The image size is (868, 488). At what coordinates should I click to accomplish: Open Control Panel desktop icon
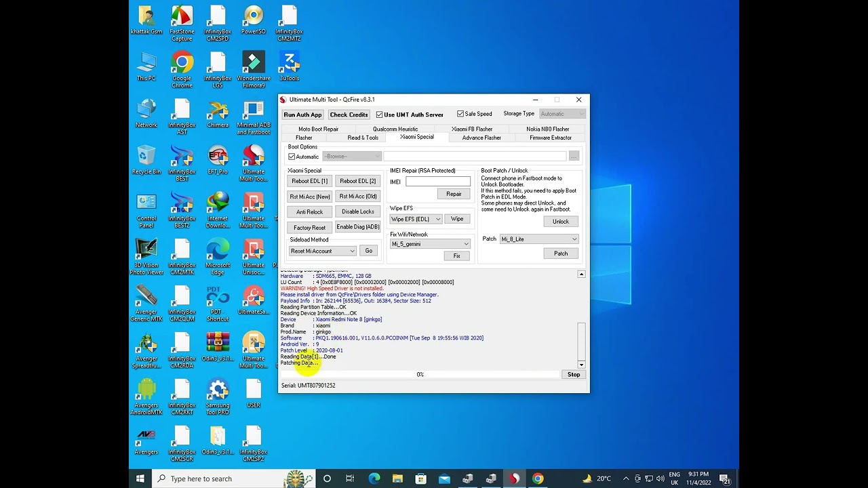pyautogui.click(x=146, y=210)
